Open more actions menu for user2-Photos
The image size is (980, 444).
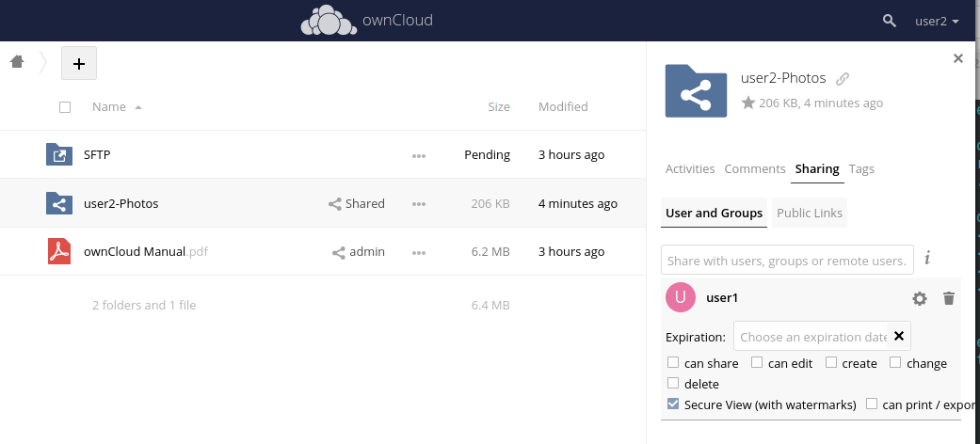tap(419, 203)
